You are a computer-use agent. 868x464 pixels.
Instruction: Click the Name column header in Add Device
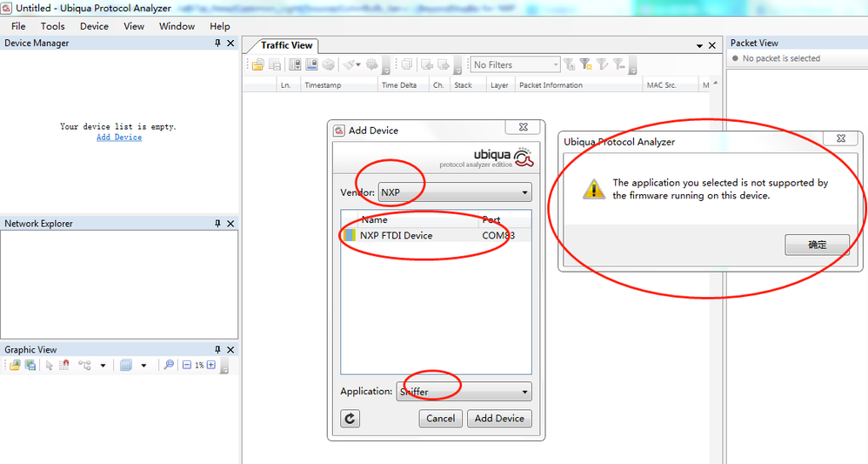[418, 219]
